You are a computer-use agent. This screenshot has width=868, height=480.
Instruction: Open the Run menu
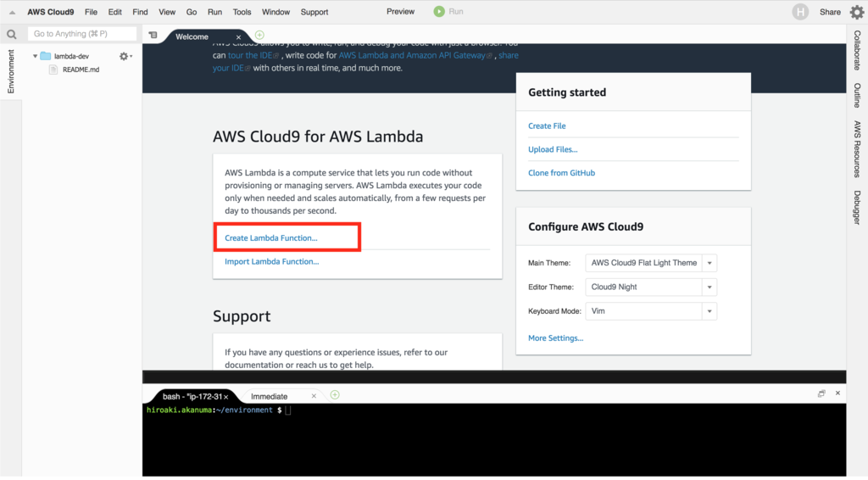(214, 12)
